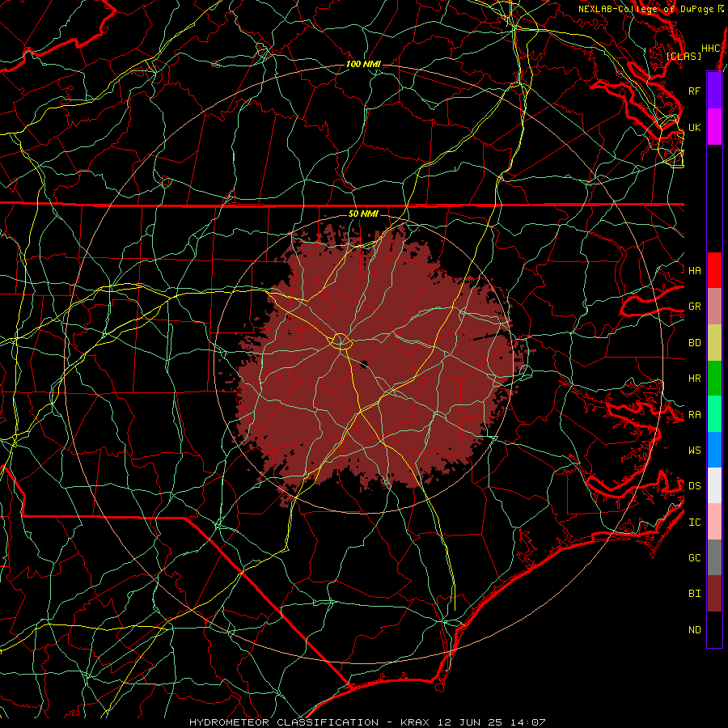Click the BI dark-red legend swatch
This screenshot has height=728, width=728.
pyautogui.click(x=714, y=594)
